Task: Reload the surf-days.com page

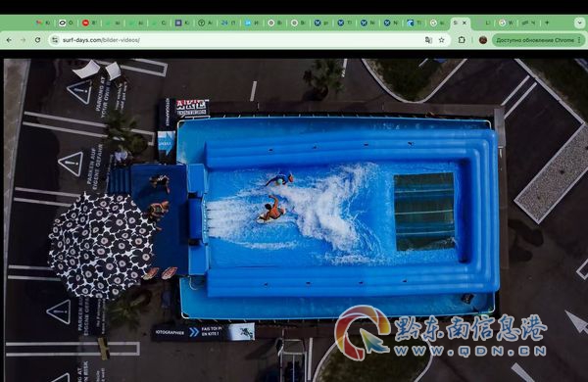Action: [37, 40]
